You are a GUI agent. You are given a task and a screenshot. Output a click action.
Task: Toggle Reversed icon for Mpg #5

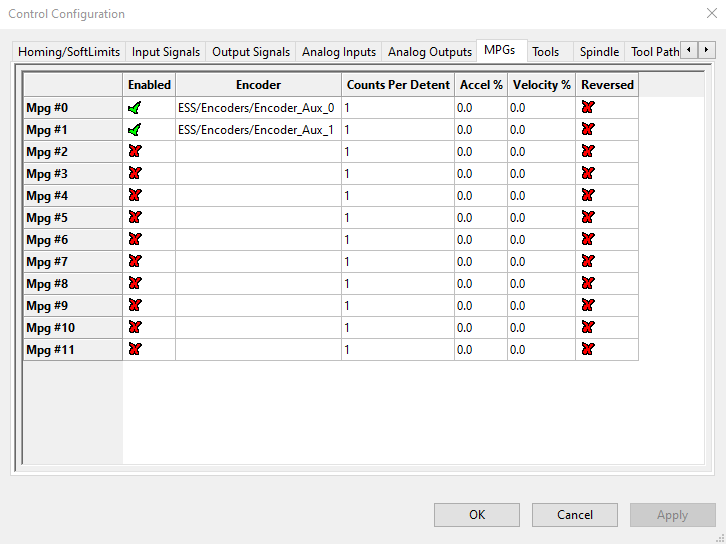587,218
